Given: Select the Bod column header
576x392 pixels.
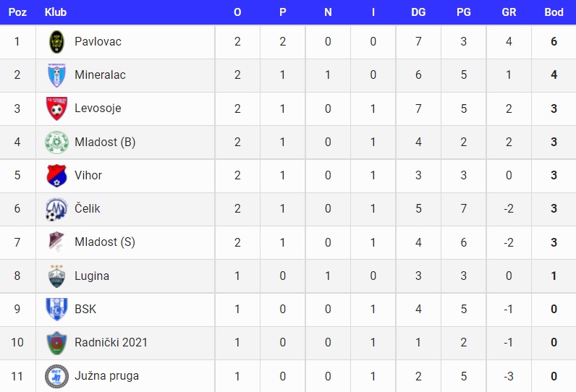Looking at the screenshot, I should pos(554,12).
